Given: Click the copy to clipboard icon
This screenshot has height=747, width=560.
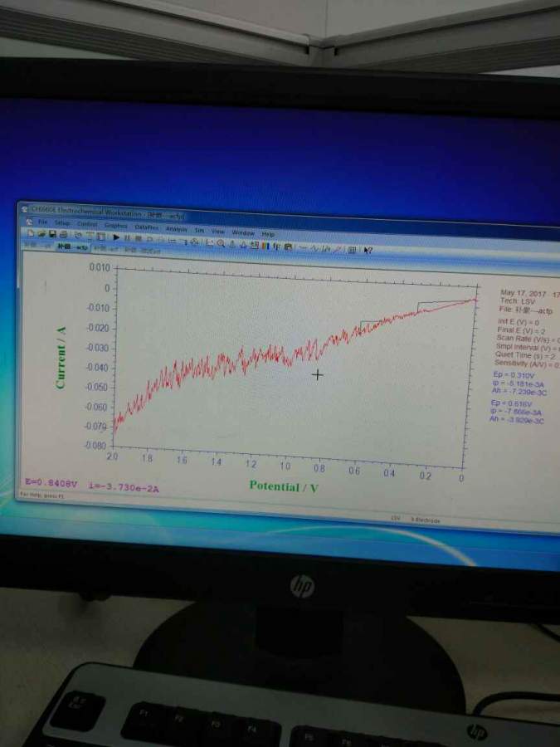Looking at the screenshot, I should pyautogui.click(x=288, y=247).
